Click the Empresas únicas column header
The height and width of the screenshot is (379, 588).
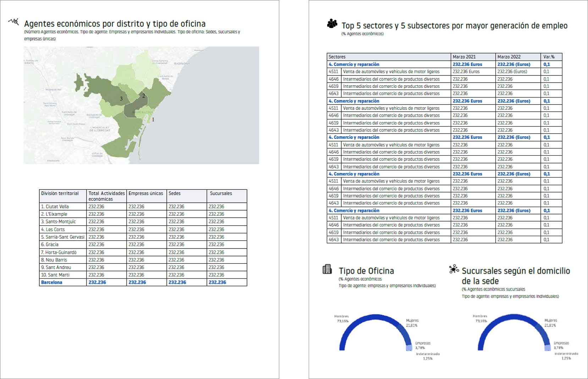pyautogui.click(x=146, y=194)
